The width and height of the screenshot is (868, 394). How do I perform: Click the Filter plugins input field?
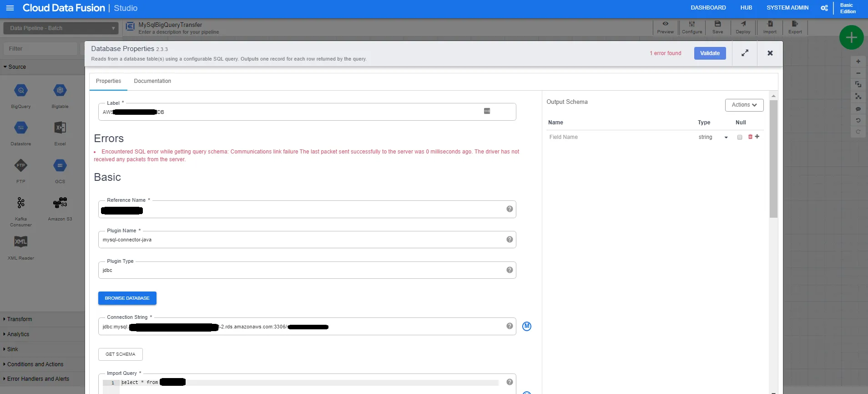tap(40, 49)
